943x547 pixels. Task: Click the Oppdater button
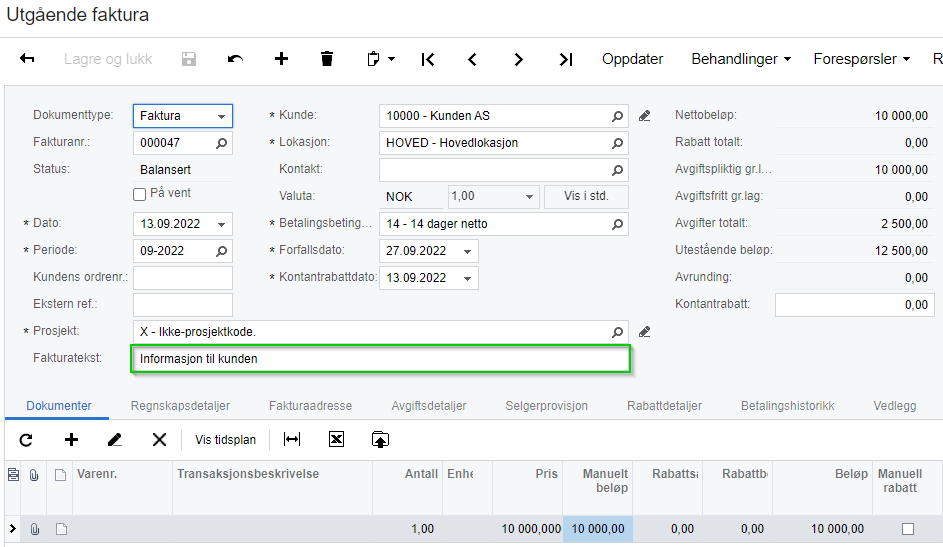tap(632, 59)
